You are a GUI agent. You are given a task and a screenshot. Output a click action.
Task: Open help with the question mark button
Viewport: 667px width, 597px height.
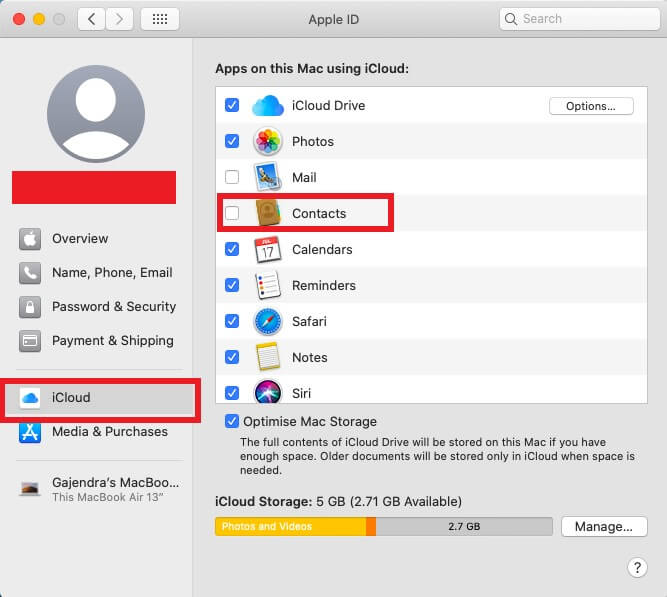[637, 567]
